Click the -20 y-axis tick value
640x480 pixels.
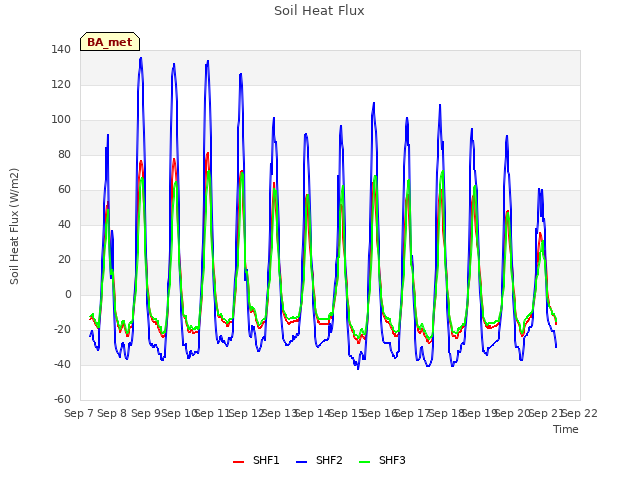(x=62, y=329)
